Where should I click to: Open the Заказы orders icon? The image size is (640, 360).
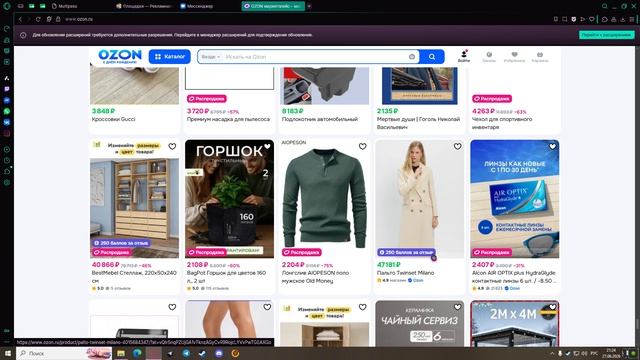pos(489,57)
